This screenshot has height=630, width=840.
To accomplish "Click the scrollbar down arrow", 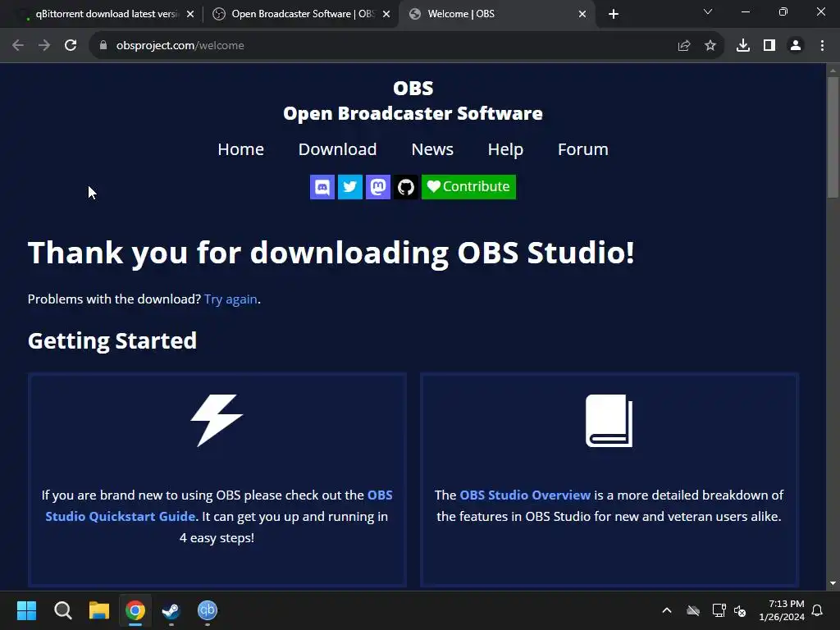I will [833, 583].
